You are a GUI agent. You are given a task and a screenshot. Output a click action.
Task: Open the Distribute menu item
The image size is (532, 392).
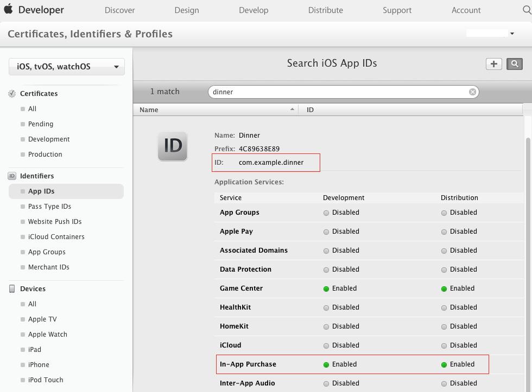coord(325,10)
